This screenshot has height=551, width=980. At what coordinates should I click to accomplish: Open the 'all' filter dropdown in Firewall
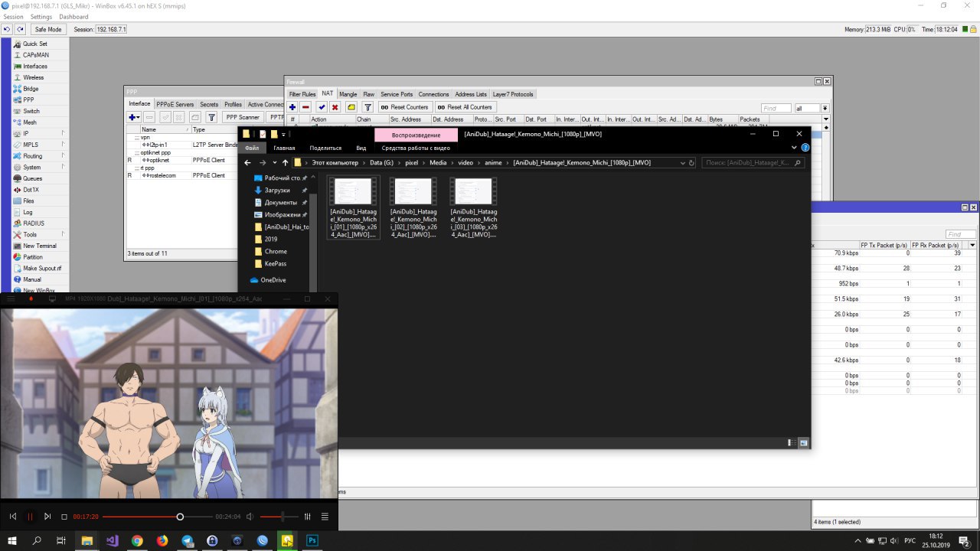(x=825, y=109)
